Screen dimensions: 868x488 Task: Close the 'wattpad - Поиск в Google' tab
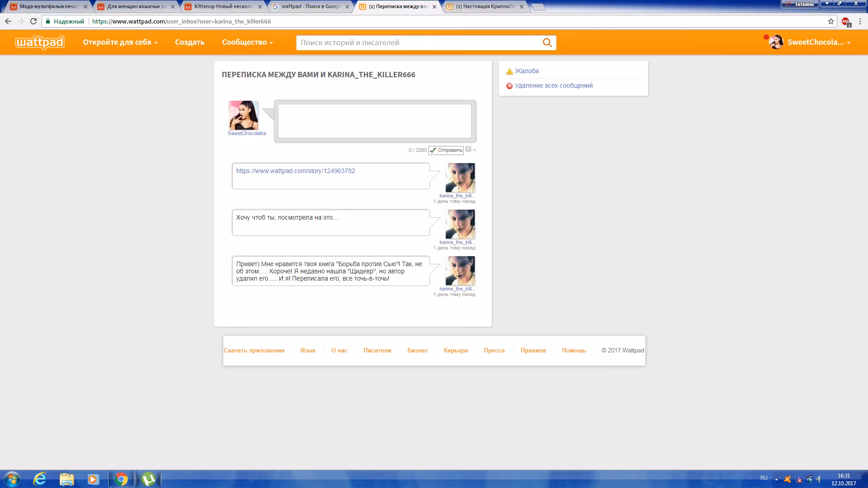[x=347, y=7]
